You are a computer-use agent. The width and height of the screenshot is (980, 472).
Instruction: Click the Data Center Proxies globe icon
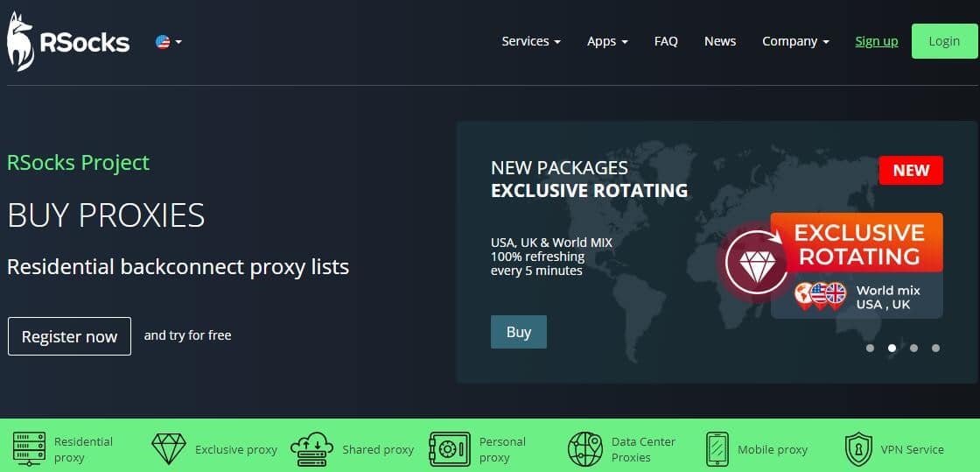585,449
